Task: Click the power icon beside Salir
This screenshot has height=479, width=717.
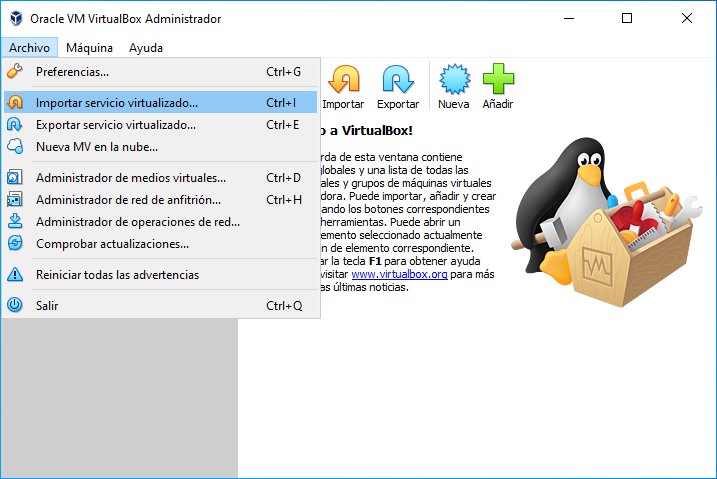Action: 15,305
